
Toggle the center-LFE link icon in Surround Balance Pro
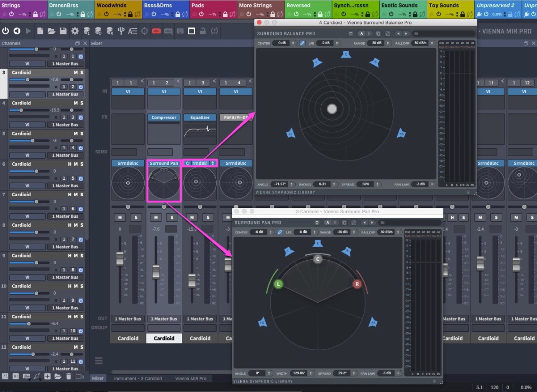302,43
